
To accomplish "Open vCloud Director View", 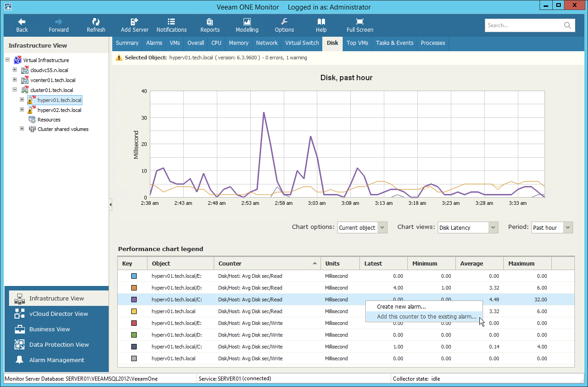I will click(x=58, y=314).
